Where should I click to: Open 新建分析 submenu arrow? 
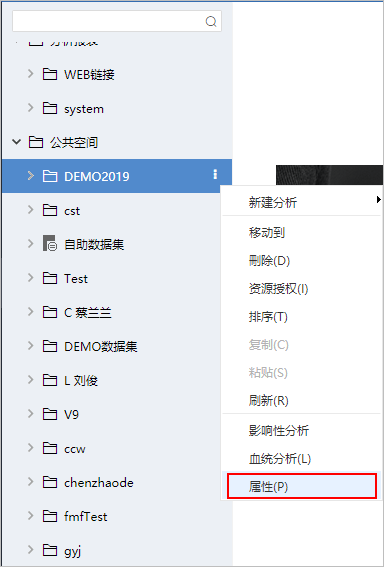[378, 199]
